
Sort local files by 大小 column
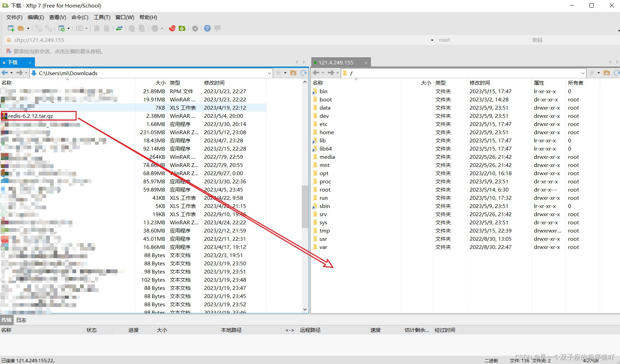161,83
